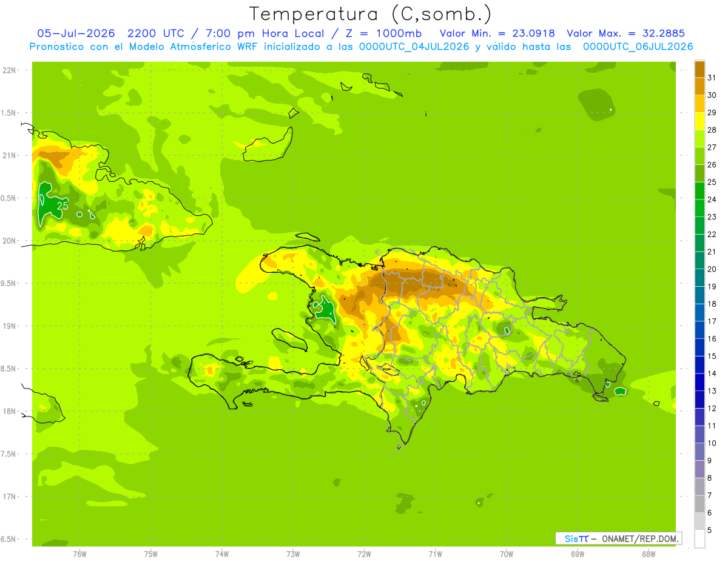Pick the brown legend swatch above 31
This screenshot has width=728, height=562.
[x=699, y=69]
